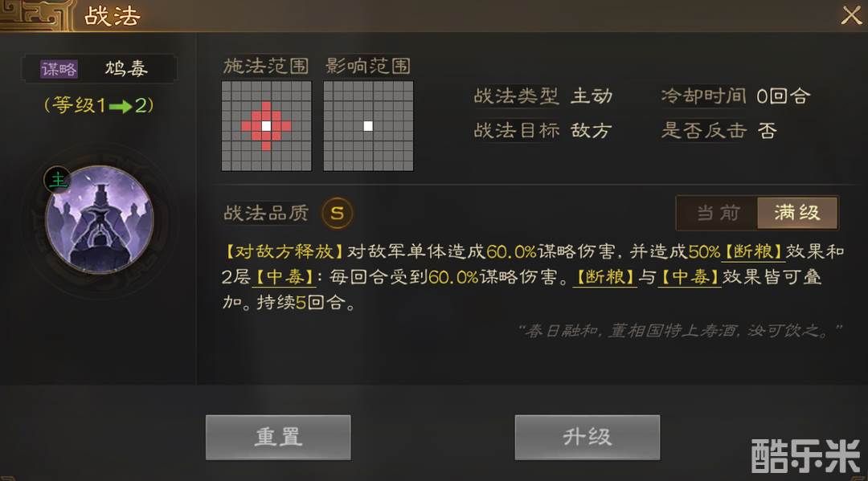Click the 冷却时间 0回合 value
The width and height of the screenshot is (868, 481).
tap(782, 96)
